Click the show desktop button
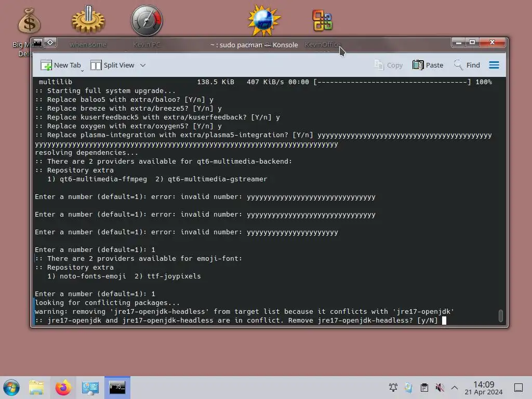 coord(518,388)
